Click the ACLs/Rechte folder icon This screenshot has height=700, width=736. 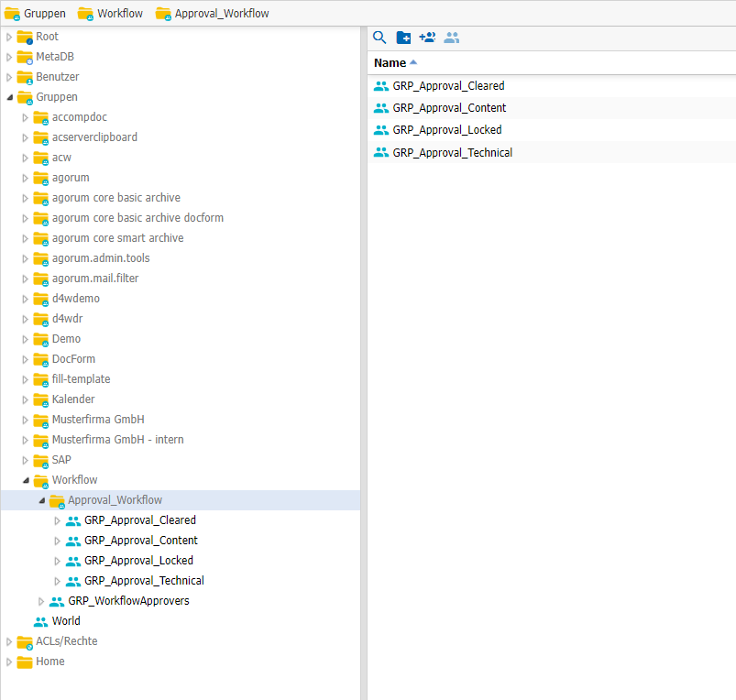[25, 642]
